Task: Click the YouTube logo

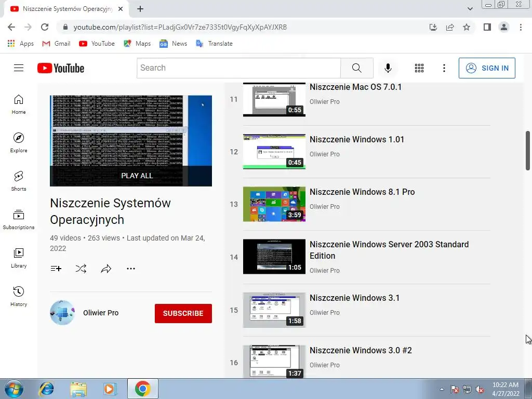Action: coord(61,68)
